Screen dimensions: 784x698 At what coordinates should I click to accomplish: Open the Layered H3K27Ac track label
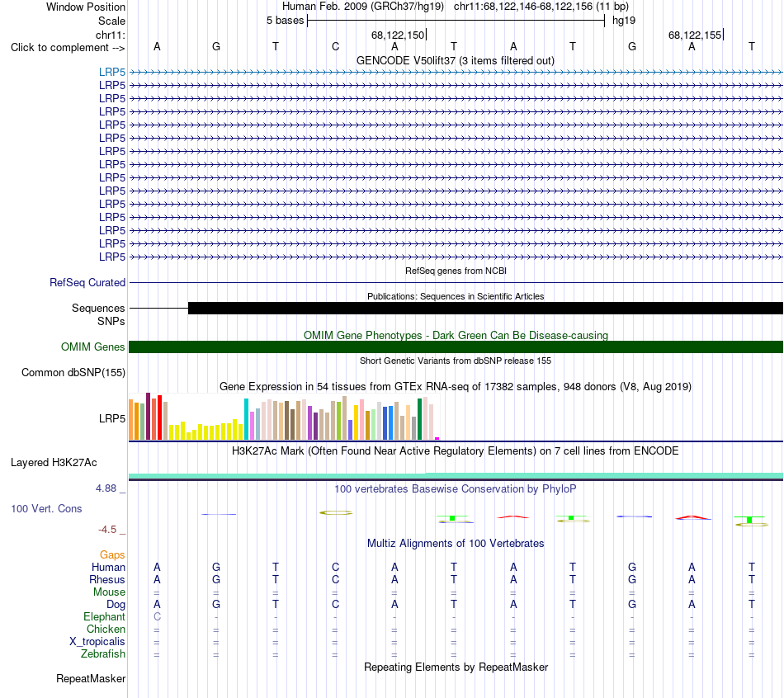coord(54,463)
